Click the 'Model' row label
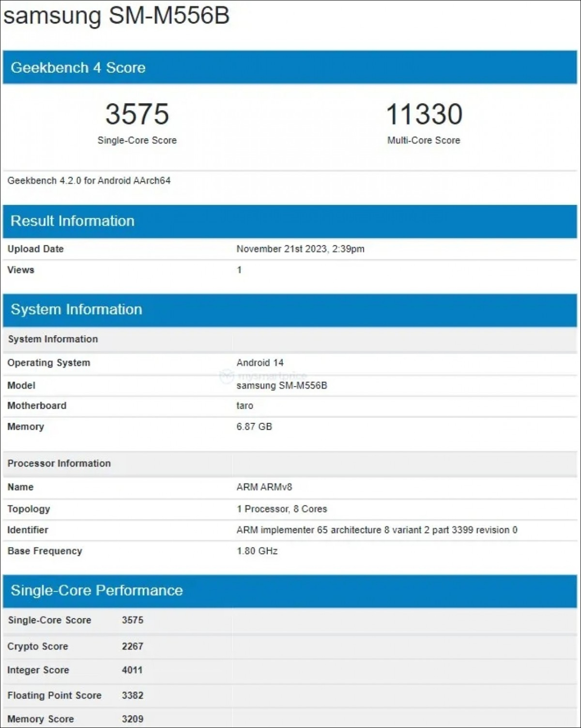 point(21,386)
